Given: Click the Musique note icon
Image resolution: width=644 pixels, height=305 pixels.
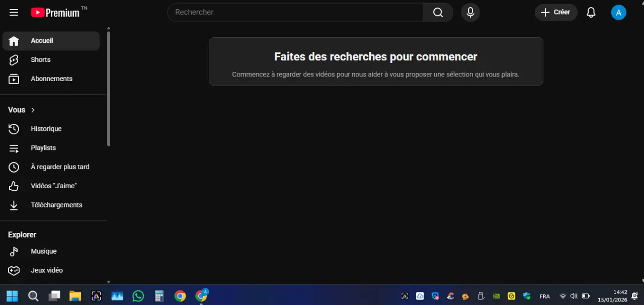Looking at the screenshot, I should tap(14, 252).
